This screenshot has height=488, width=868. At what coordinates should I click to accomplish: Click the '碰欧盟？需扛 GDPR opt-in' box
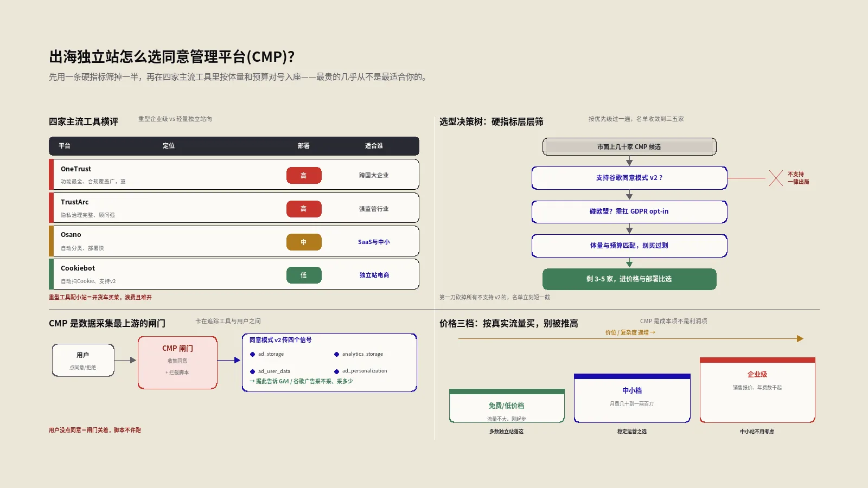coord(629,212)
